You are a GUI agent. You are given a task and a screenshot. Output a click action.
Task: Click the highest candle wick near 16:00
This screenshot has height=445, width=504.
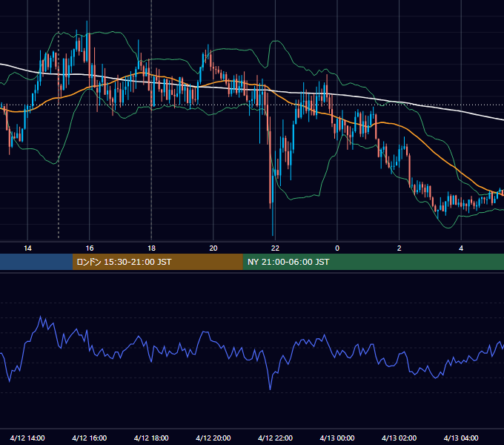tap(87, 22)
